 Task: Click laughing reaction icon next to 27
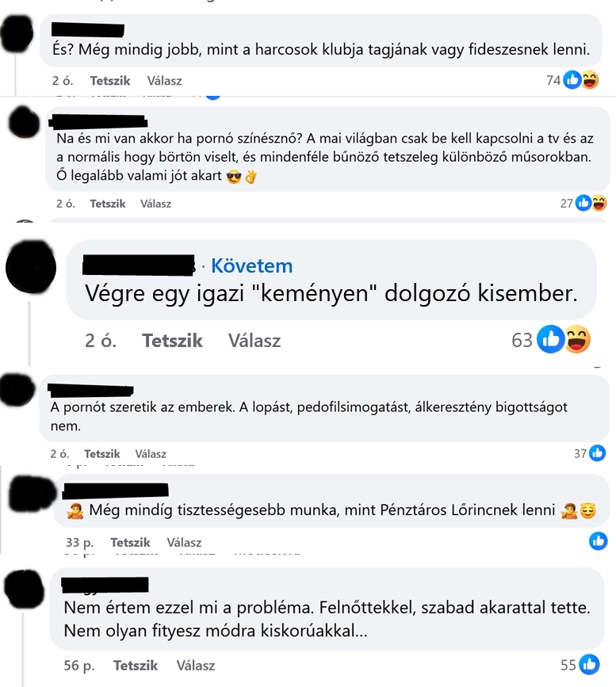tap(599, 203)
